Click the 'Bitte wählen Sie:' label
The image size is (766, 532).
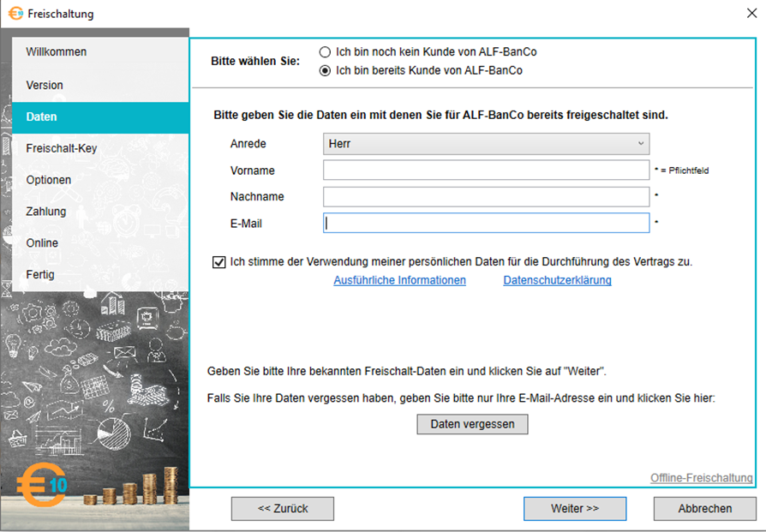[255, 62]
